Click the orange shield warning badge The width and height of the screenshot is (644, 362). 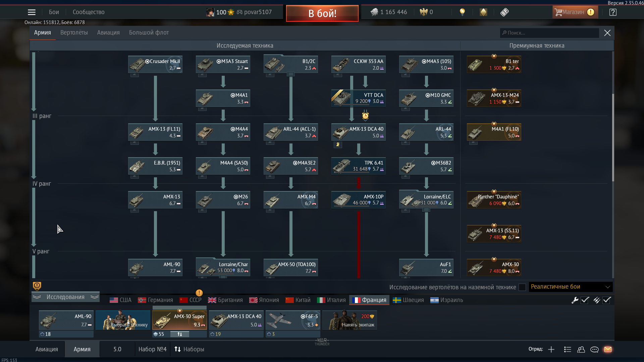[x=37, y=286]
